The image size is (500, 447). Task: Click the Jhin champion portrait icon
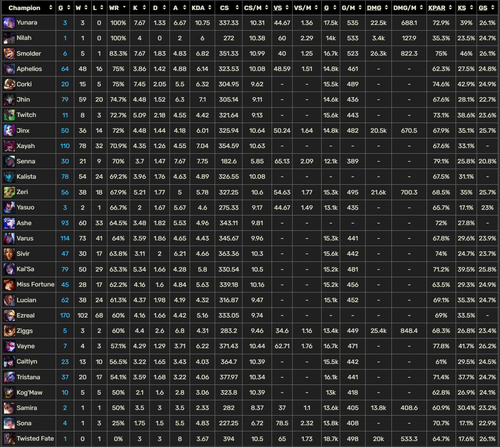tap(9, 100)
